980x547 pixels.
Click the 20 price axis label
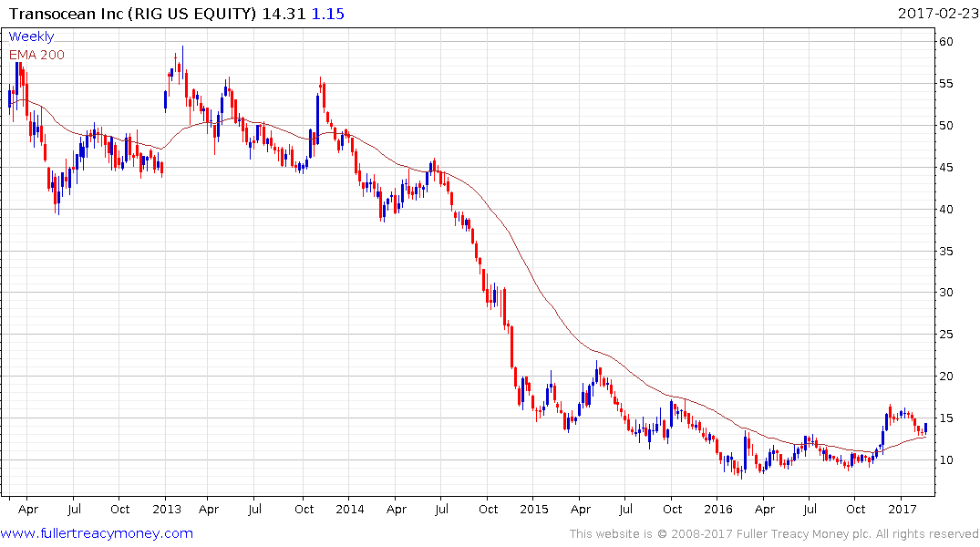pyautogui.click(x=945, y=377)
